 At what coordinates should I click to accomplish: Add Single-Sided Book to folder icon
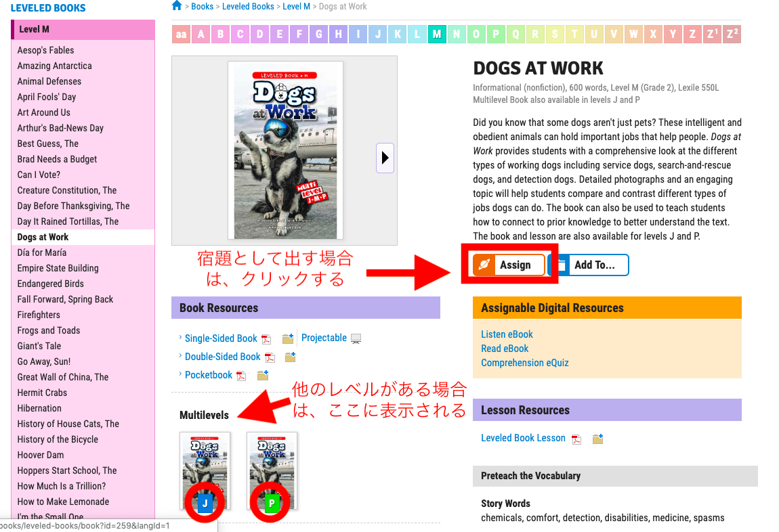coord(288,338)
